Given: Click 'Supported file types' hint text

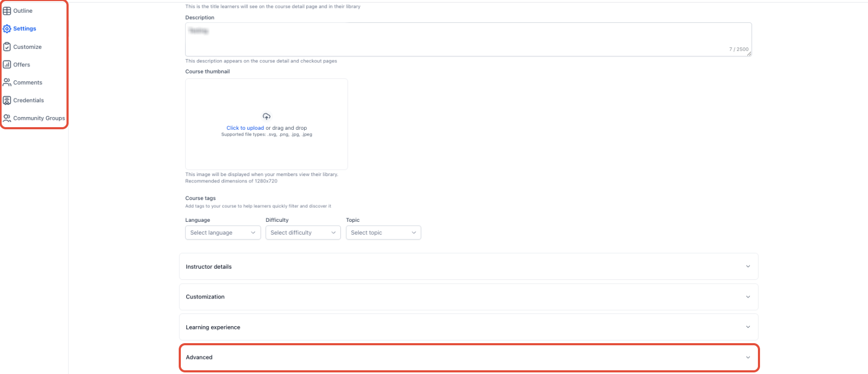Looking at the screenshot, I should [266, 135].
